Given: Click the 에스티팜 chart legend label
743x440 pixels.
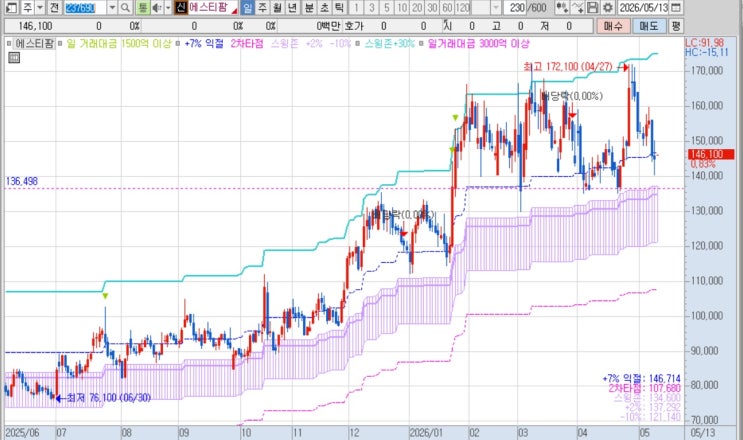Looking at the screenshot, I should pos(34,44).
